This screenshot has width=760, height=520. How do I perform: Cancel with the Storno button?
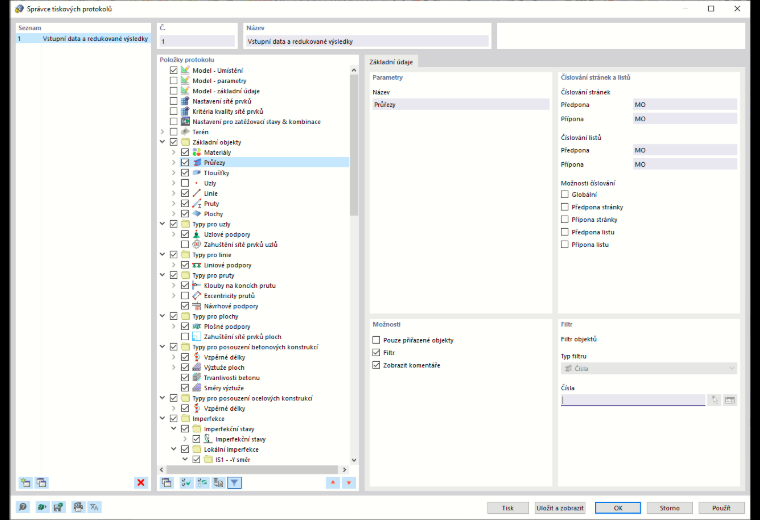pos(669,508)
